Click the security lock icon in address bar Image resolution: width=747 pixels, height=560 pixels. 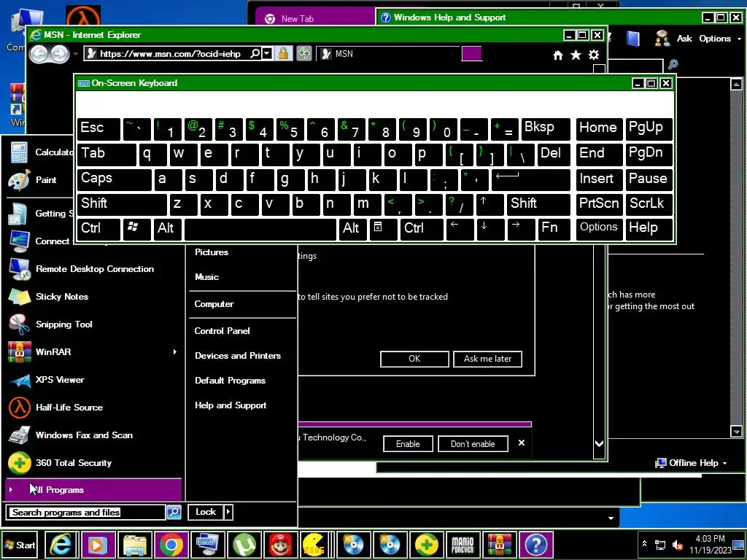click(x=283, y=53)
